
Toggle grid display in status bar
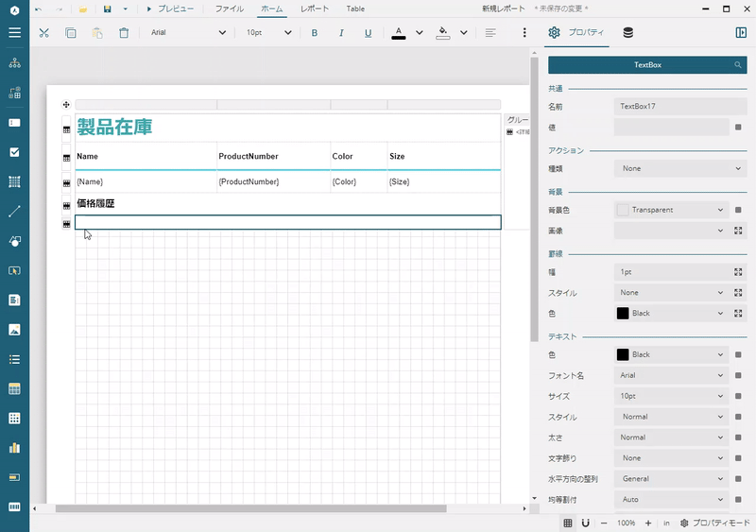coord(568,523)
